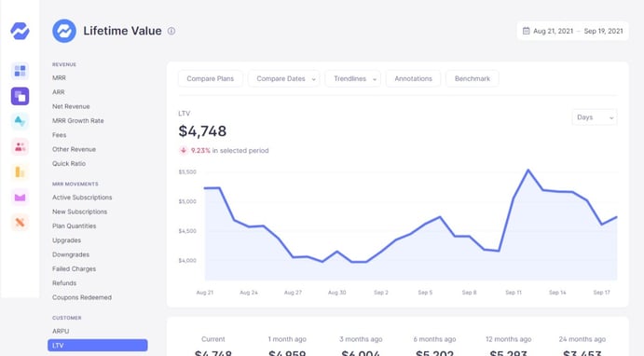Screen dimensions: 644x356
Task: Expand the Compare Dates dropdown
Action: 284,78
